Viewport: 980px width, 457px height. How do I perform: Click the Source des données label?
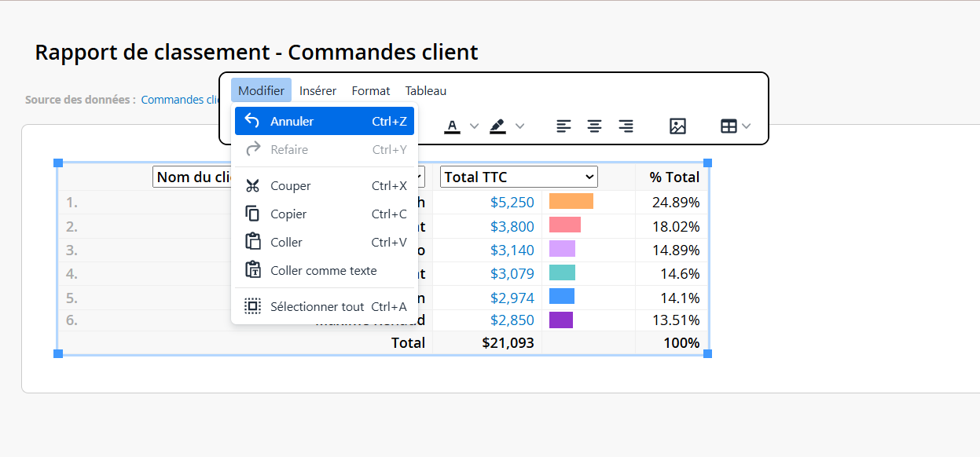tap(80, 100)
